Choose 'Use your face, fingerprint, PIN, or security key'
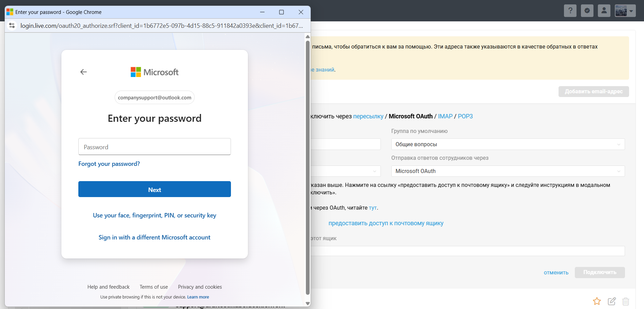The height and width of the screenshot is (309, 644). click(x=155, y=215)
